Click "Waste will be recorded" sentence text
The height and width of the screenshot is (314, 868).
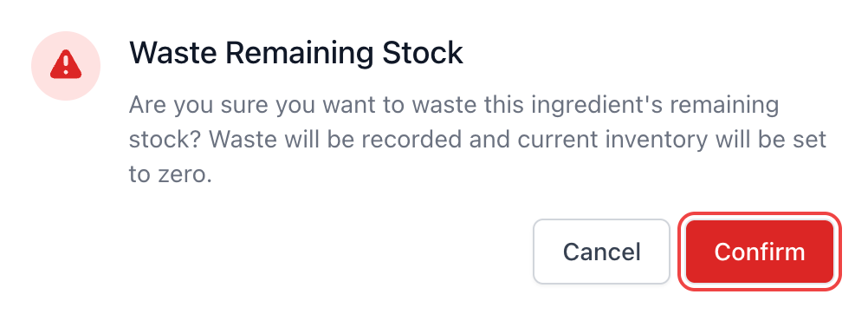click(x=336, y=140)
